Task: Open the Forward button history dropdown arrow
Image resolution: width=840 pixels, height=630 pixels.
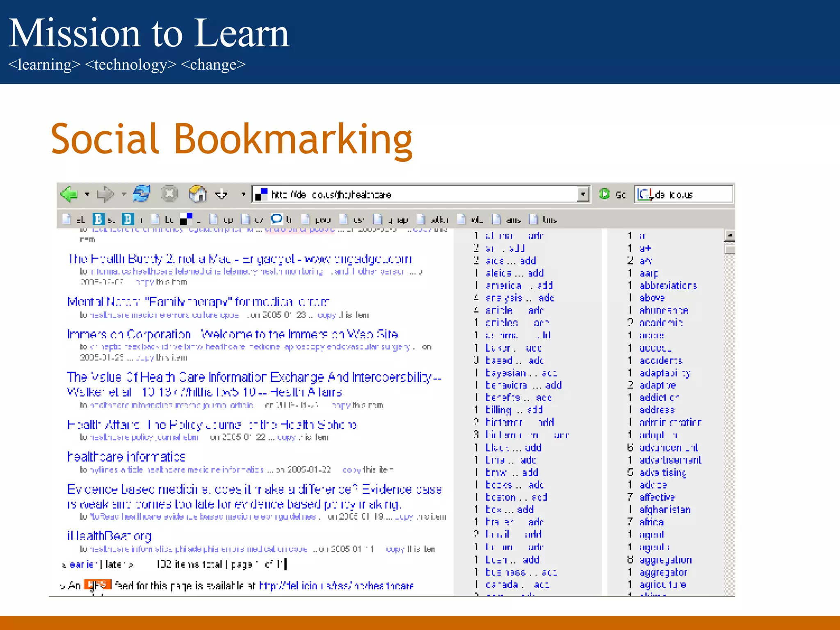Action: click(123, 194)
